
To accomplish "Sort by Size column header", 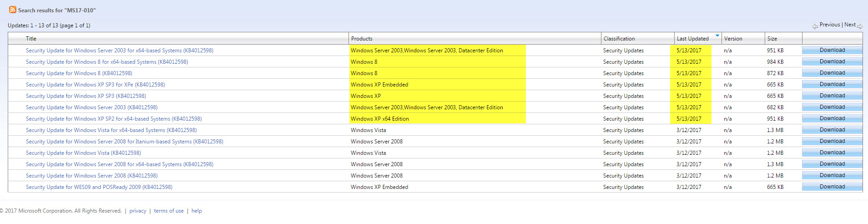I will click(x=772, y=39).
